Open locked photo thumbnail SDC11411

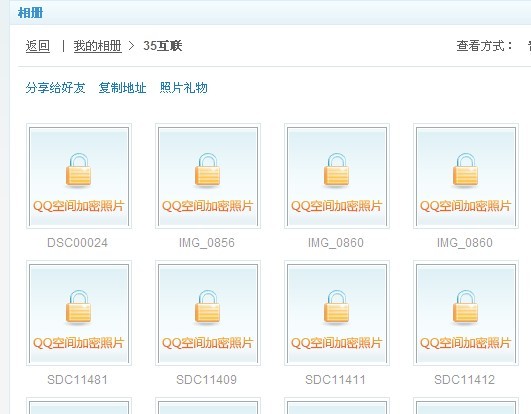tap(337, 313)
